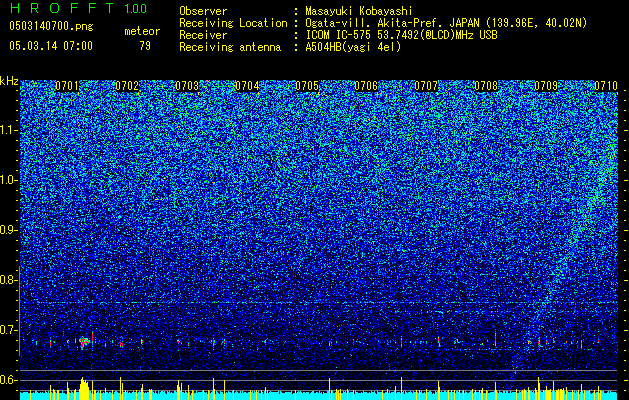Click the 0706 time marker

coord(366,86)
